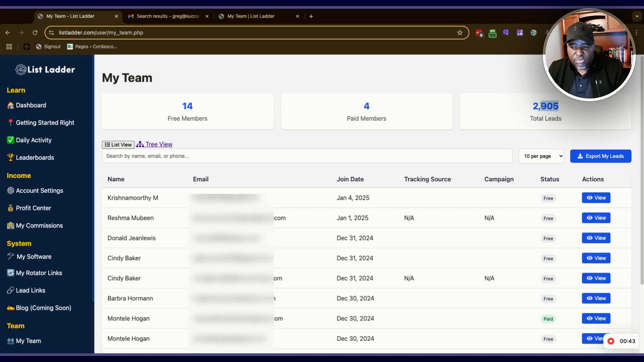This screenshot has height=362, width=644.
Task: Bookmark page with the star icon
Action: [460, 33]
